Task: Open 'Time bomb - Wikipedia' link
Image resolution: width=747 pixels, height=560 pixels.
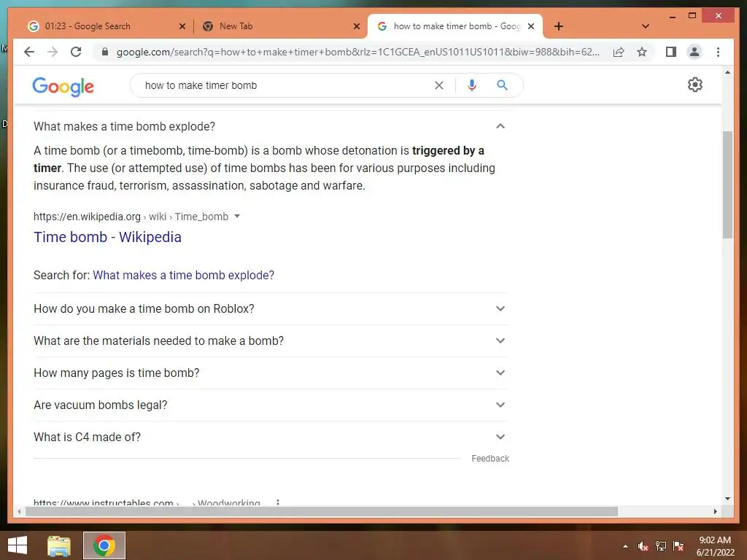Action: coord(107,237)
